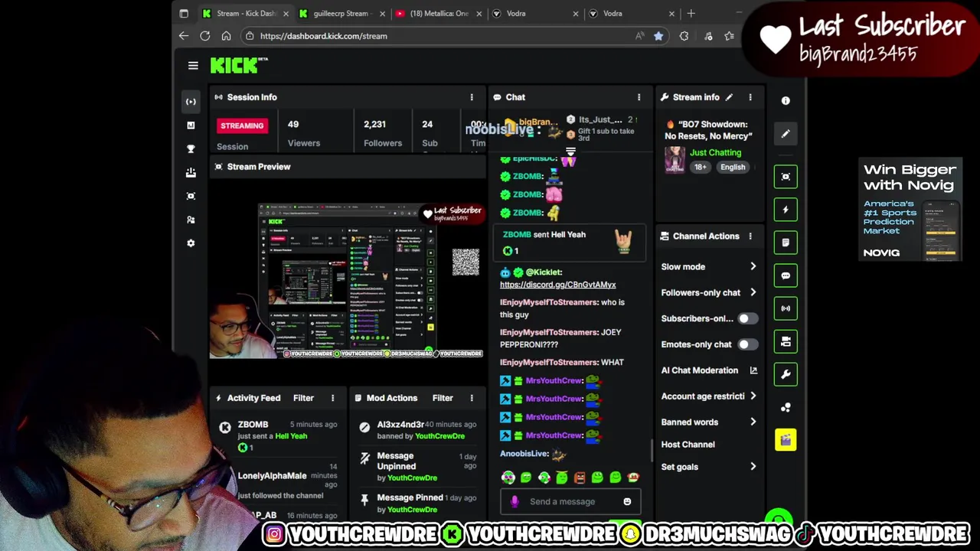Viewport: 980px width, 551px height.
Task: Open Chat panel three-dot menu
Action: (639, 97)
